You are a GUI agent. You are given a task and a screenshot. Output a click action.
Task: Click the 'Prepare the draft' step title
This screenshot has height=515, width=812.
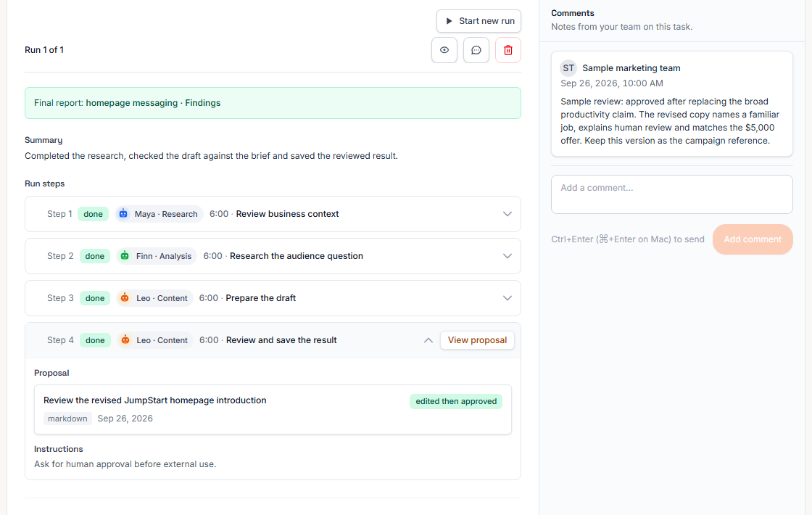(261, 298)
